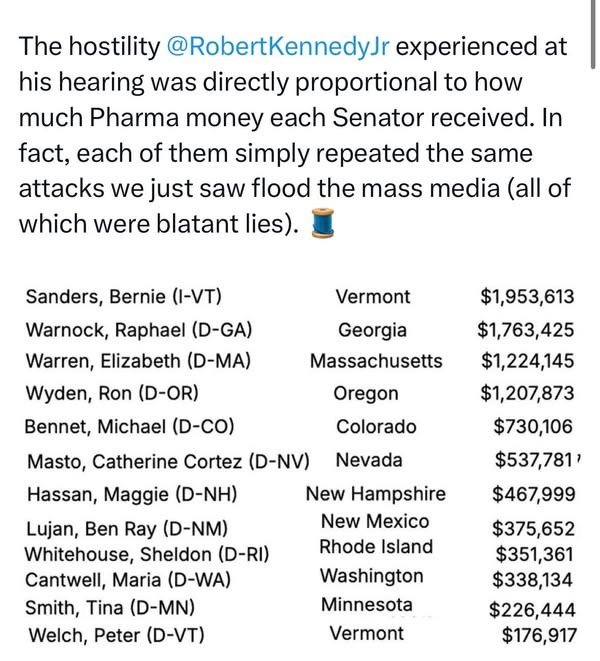Select Bennet, Michael (D-CO) name
The width and height of the screenshot is (600, 661).
[x=129, y=427]
